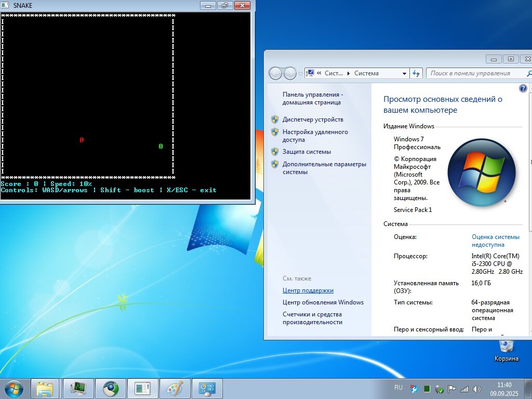The height and width of the screenshot is (399, 532).
Task: Click the 'Intel(R) Core(TM)' processor text
Action: coord(495,256)
